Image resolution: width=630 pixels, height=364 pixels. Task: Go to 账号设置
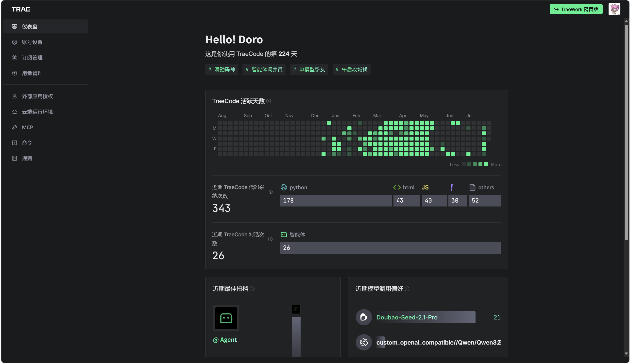(x=46, y=42)
